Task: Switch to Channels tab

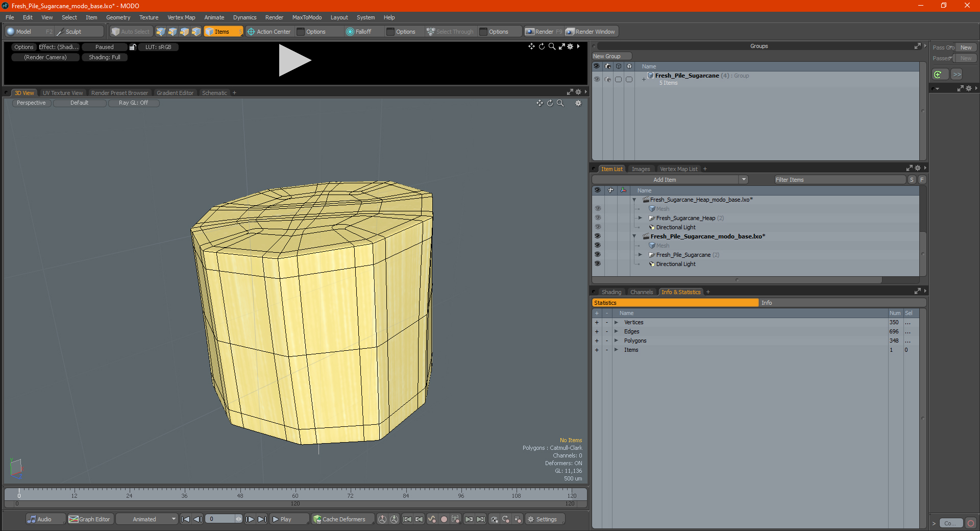Action: click(x=642, y=292)
